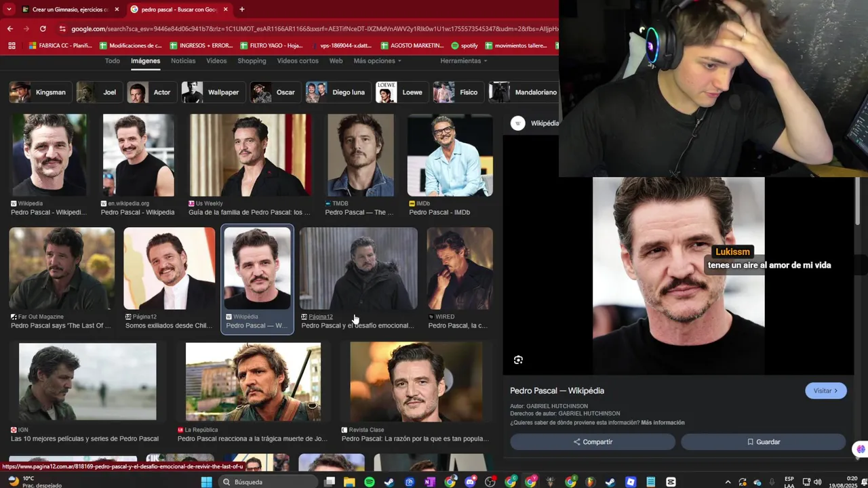
Task: Open the en.wikipedia.org image thumbnail
Action: (138, 155)
